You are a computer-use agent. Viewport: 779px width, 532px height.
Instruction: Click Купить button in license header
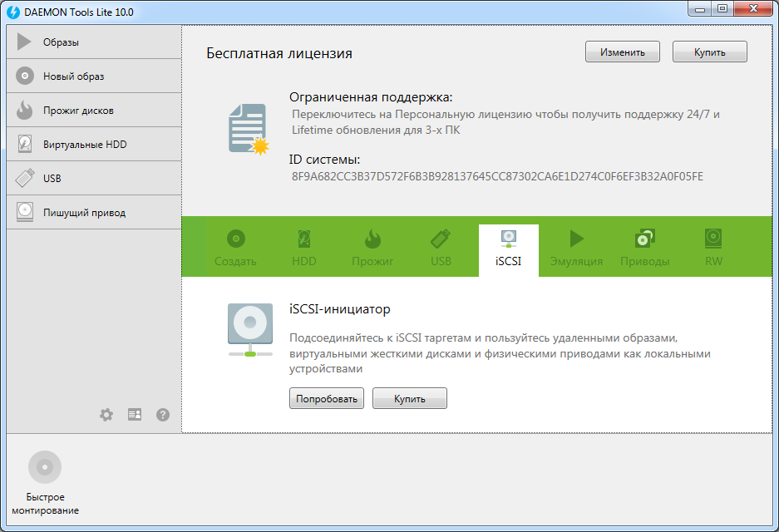[709, 52]
